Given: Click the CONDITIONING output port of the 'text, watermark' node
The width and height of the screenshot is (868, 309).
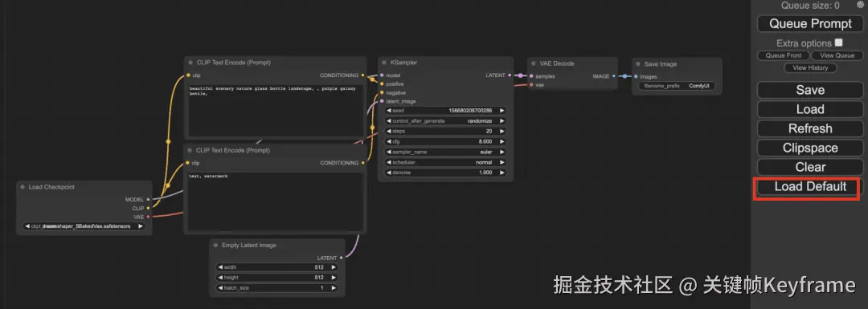Looking at the screenshot, I should (x=363, y=163).
